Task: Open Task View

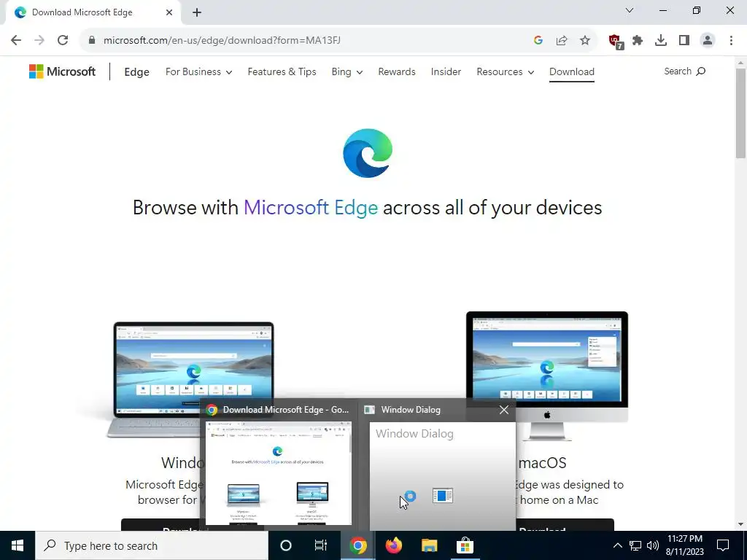Action: 321,545
